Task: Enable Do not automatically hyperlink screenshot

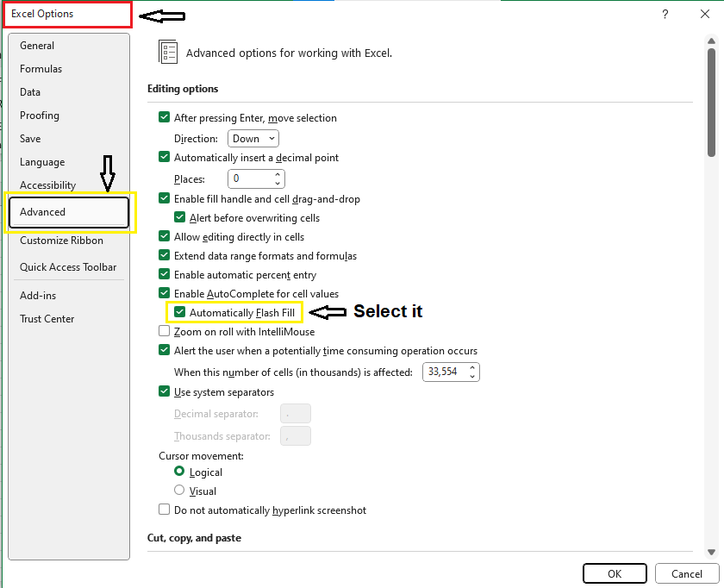Action: pyautogui.click(x=164, y=509)
